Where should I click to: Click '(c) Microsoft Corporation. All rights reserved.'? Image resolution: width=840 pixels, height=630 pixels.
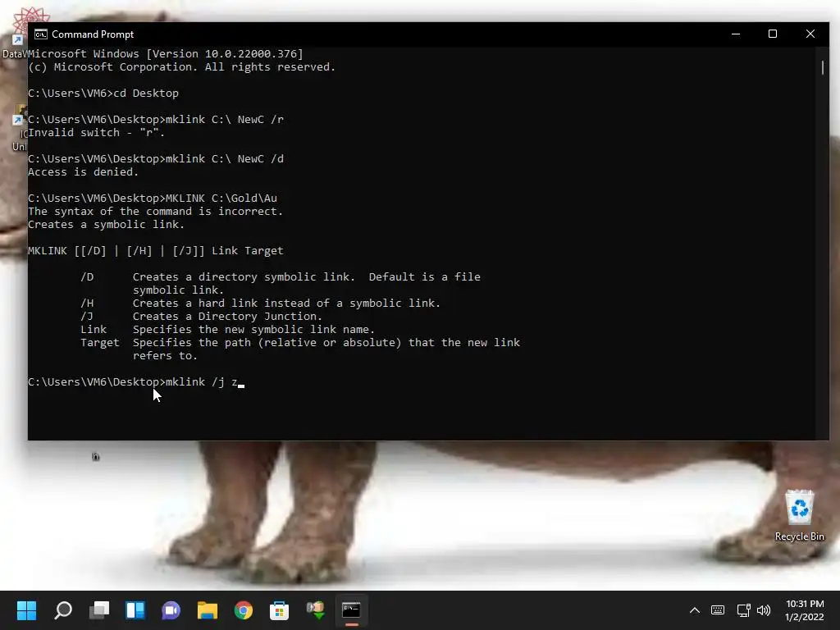click(x=181, y=67)
